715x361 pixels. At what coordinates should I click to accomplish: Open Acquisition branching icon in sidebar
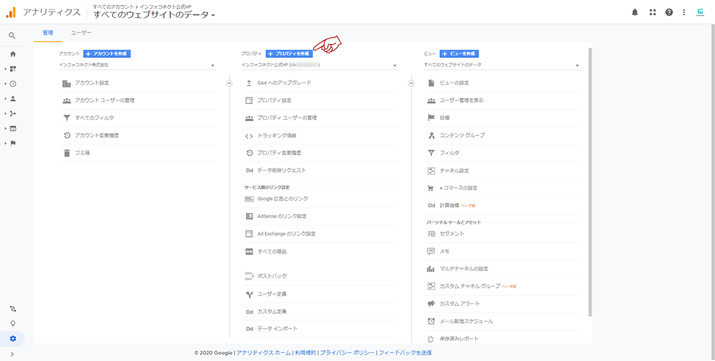tap(13, 113)
